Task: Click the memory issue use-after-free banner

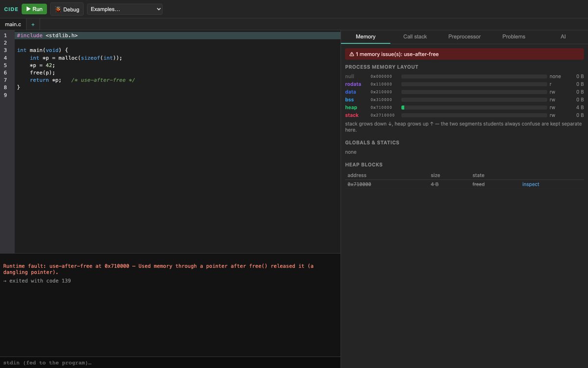Action: click(x=465, y=54)
